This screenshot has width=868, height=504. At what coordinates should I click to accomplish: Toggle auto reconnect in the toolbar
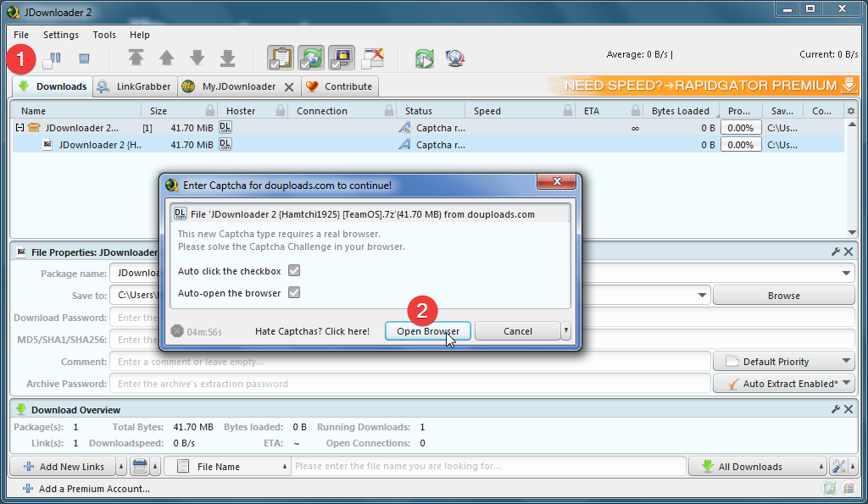[312, 58]
